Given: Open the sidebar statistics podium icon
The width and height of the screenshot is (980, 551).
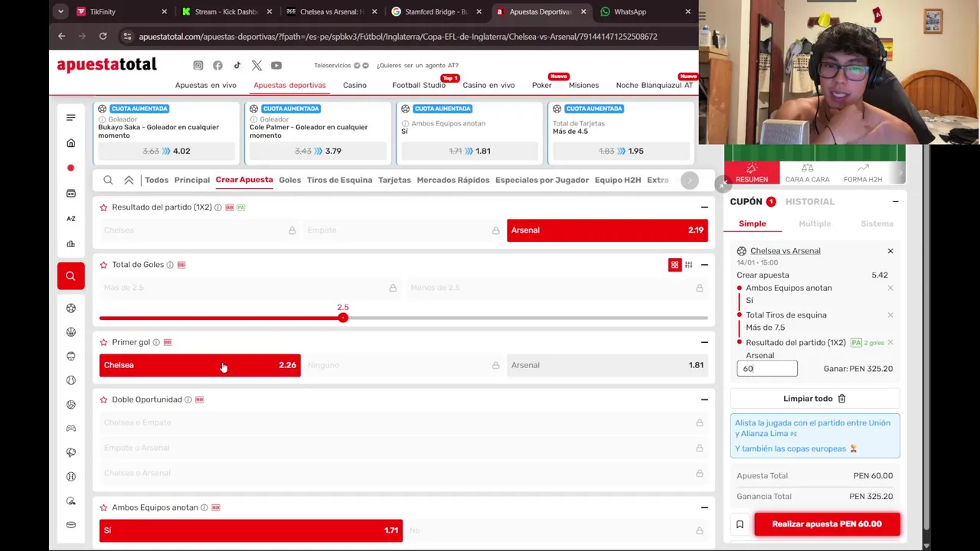Looking at the screenshot, I should click(70, 243).
